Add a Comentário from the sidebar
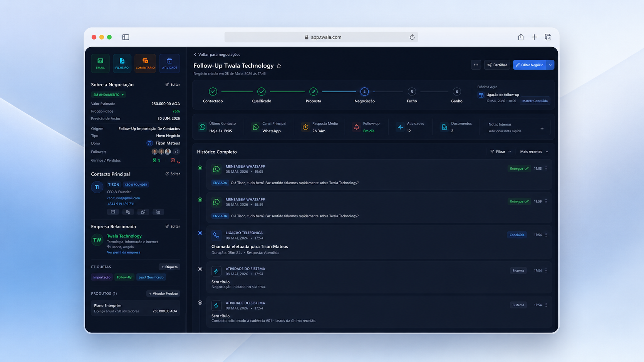644x362 pixels. tap(145, 63)
